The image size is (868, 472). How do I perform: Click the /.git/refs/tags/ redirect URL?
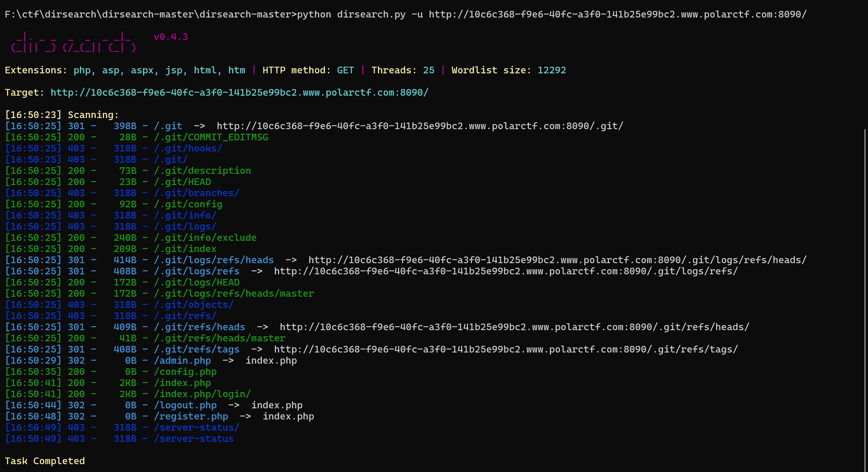tap(505, 349)
